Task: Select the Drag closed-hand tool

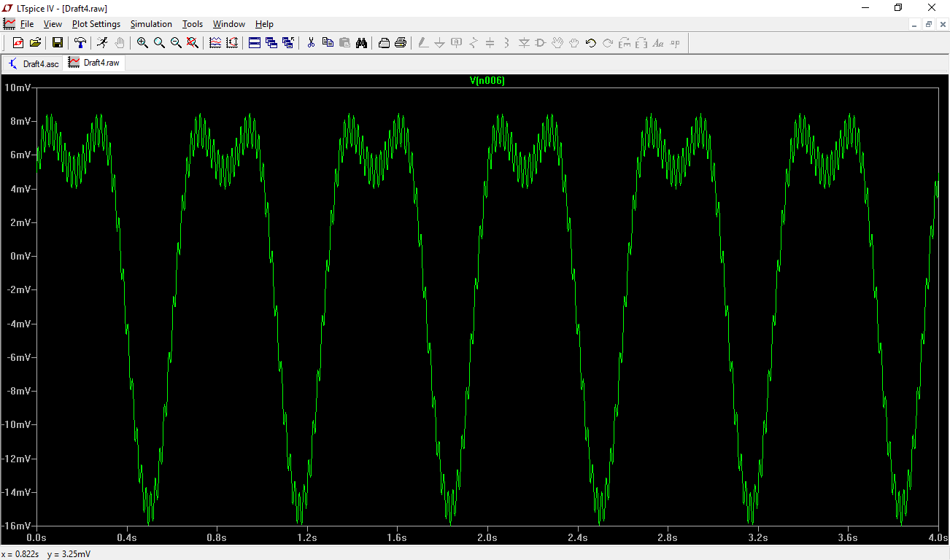Action: point(574,43)
